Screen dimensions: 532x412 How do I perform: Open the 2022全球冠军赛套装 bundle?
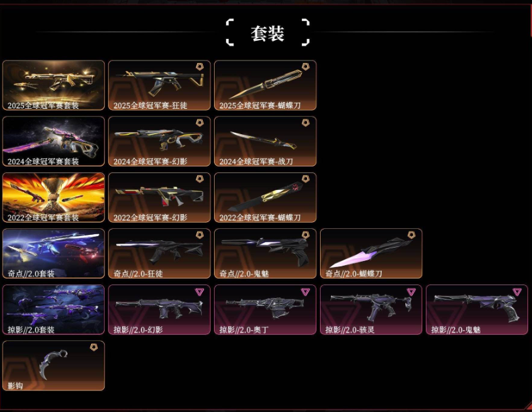coord(53,197)
